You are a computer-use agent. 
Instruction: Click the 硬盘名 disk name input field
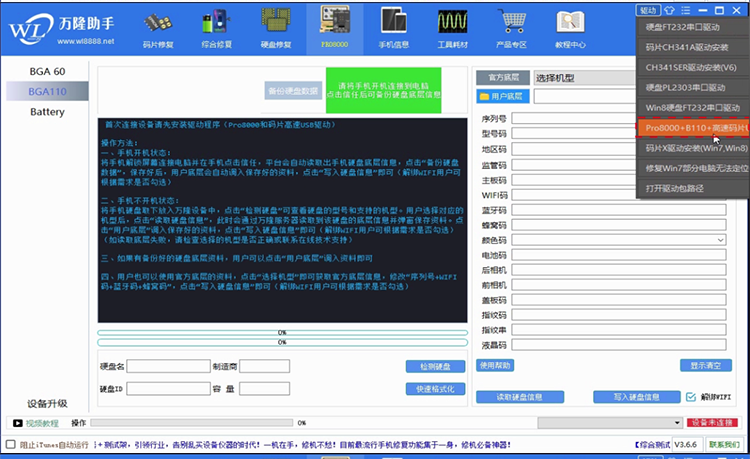tap(168, 367)
